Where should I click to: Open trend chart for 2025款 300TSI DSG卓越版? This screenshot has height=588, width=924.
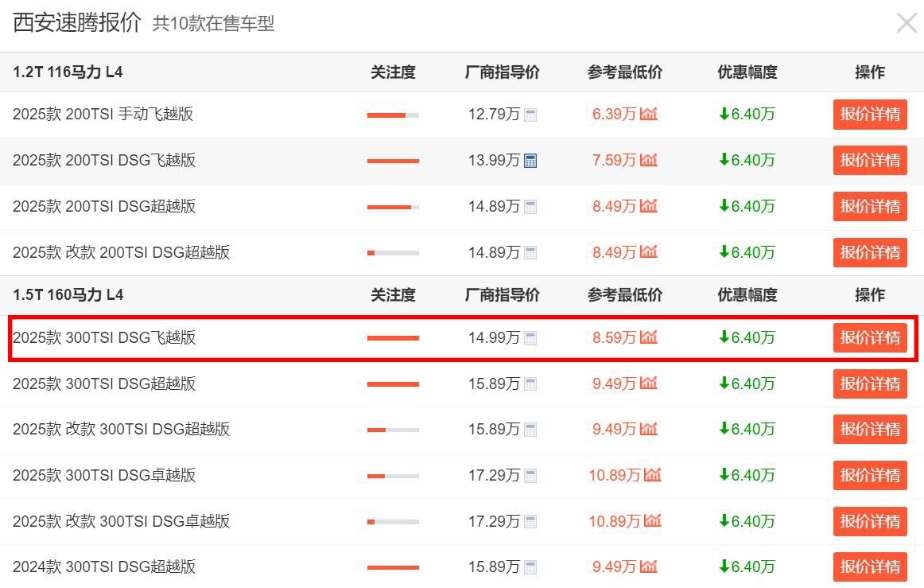[x=652, y=475]
